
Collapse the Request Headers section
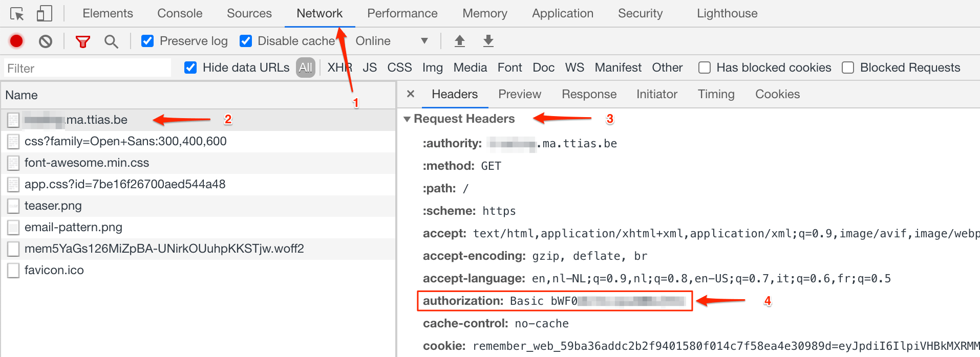(407, 119)
